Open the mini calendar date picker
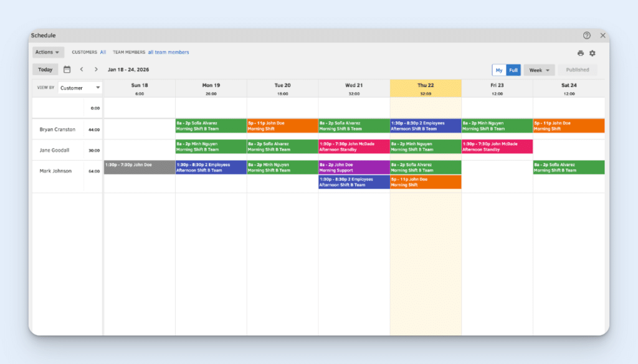 (67, 69)
